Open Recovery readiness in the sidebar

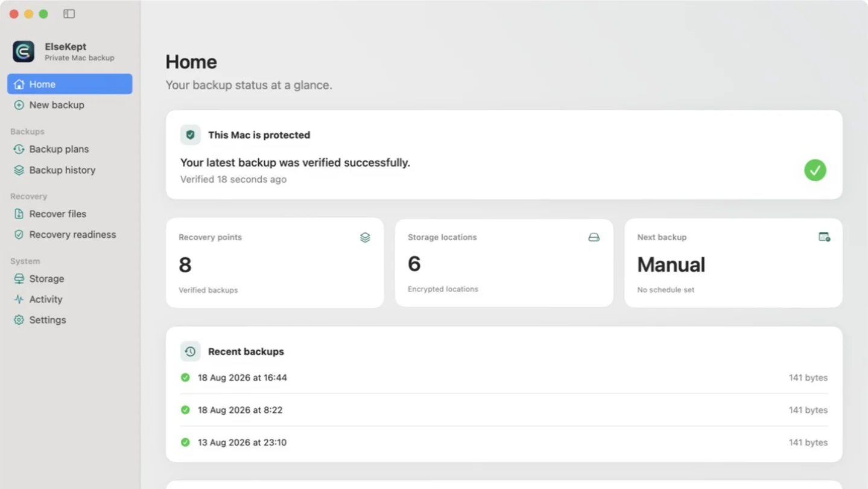click(x=70, y=235)
